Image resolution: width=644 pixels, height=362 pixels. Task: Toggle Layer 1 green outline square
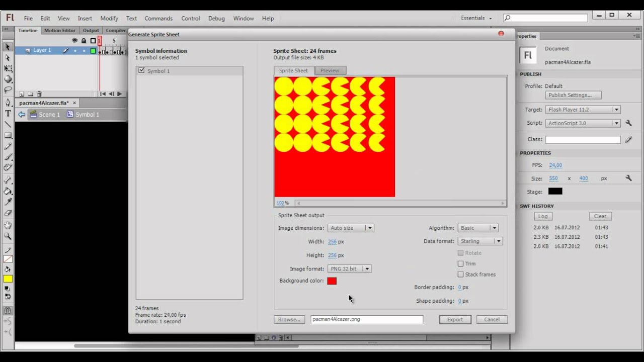point(93,51)
